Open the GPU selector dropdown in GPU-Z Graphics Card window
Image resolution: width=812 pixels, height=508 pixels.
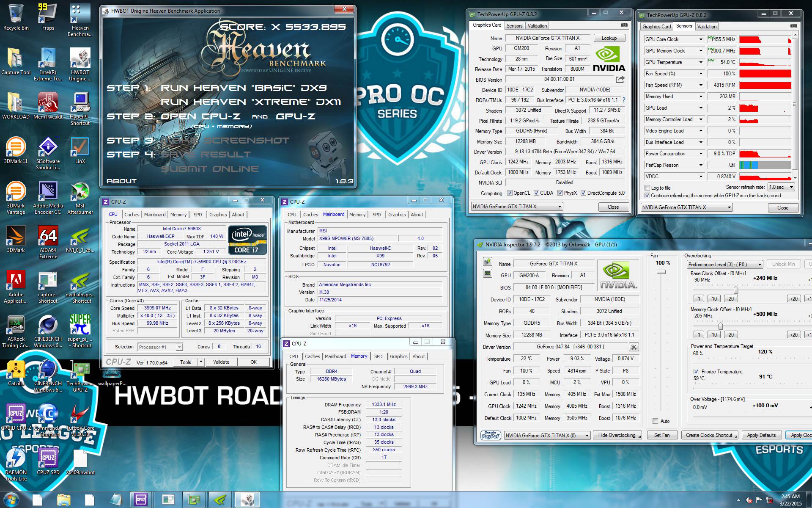click(x=517, y=207)
